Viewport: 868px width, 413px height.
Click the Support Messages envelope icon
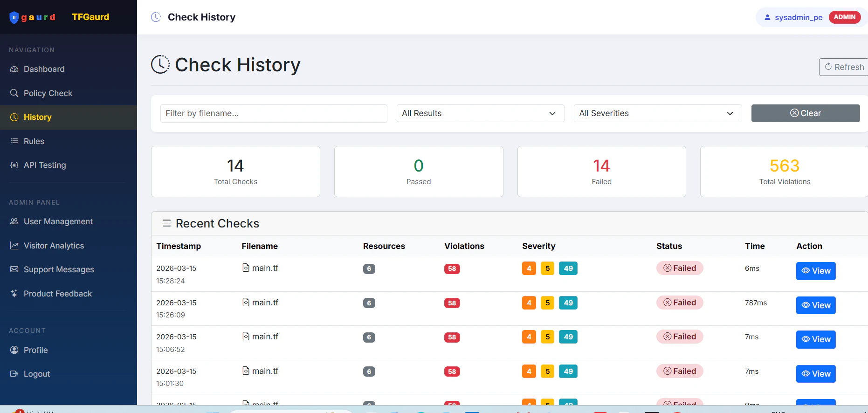click(14, 269)
